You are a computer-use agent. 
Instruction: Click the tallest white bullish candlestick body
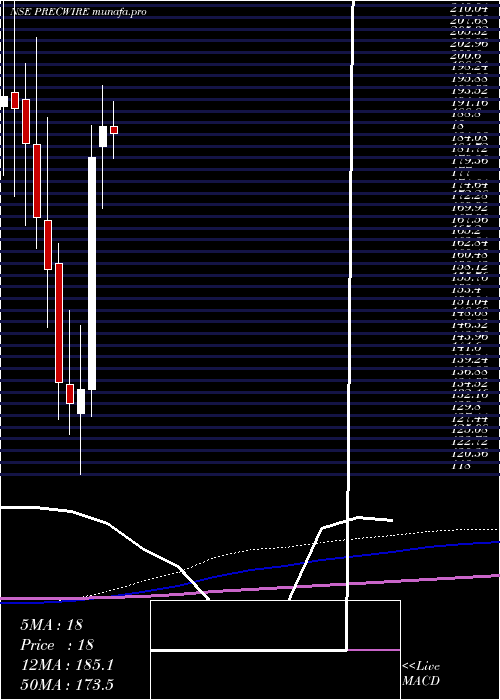point(92,273)
